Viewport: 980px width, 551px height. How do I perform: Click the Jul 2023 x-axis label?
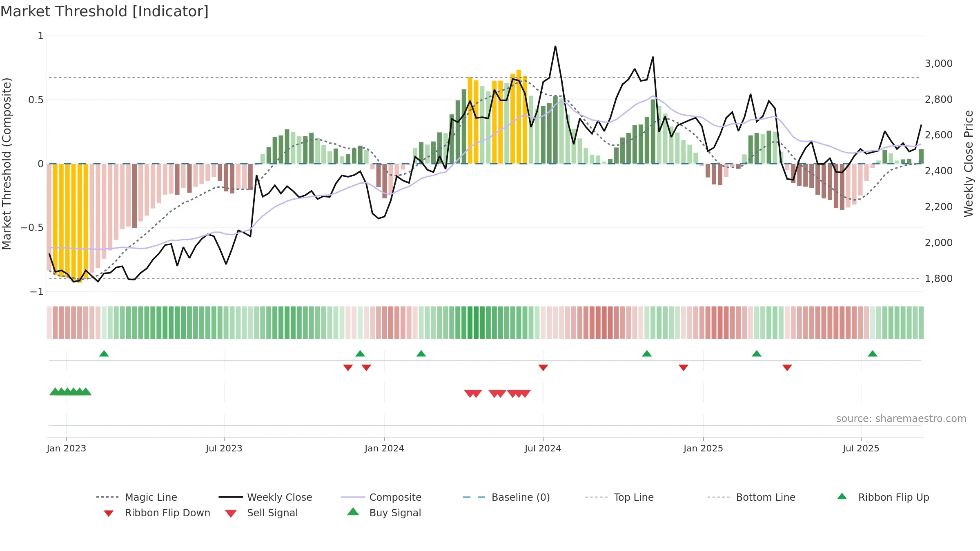tap(224, 449)
